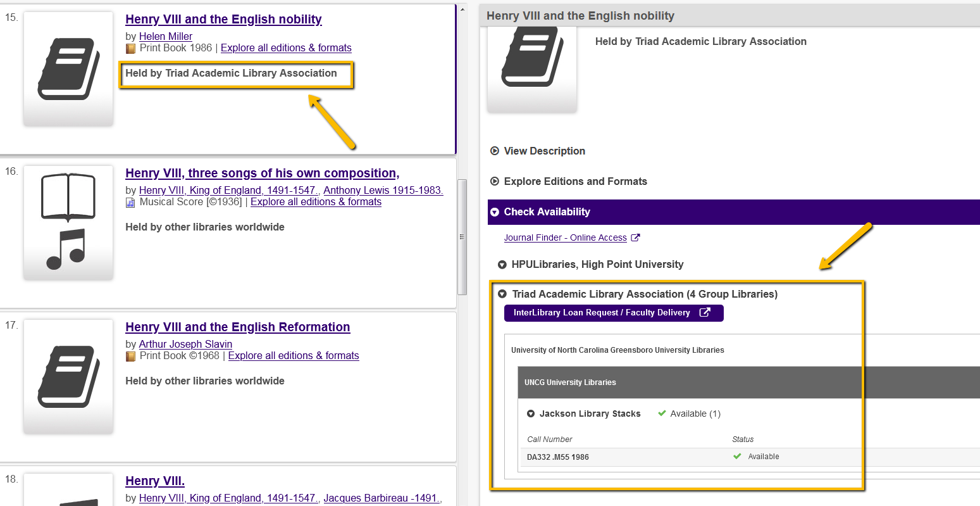Click small print book format icon, result 17
The height and width of the screenshot is (506, 980).
pos(131,357)
